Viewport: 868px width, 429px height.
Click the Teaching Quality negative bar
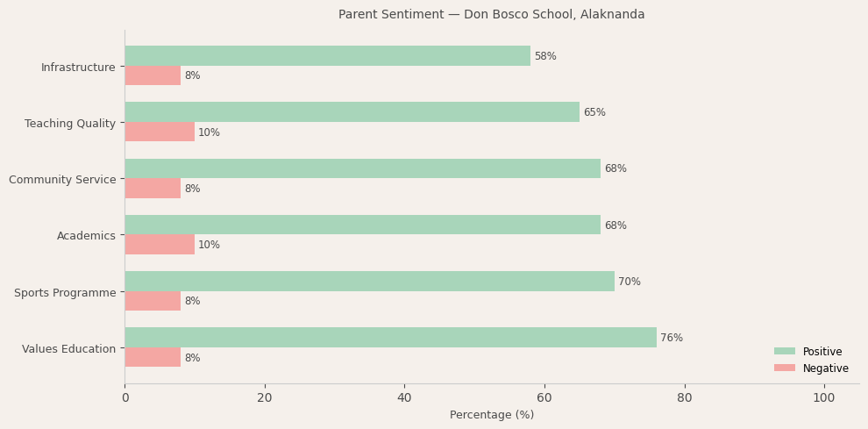[160, 132]
